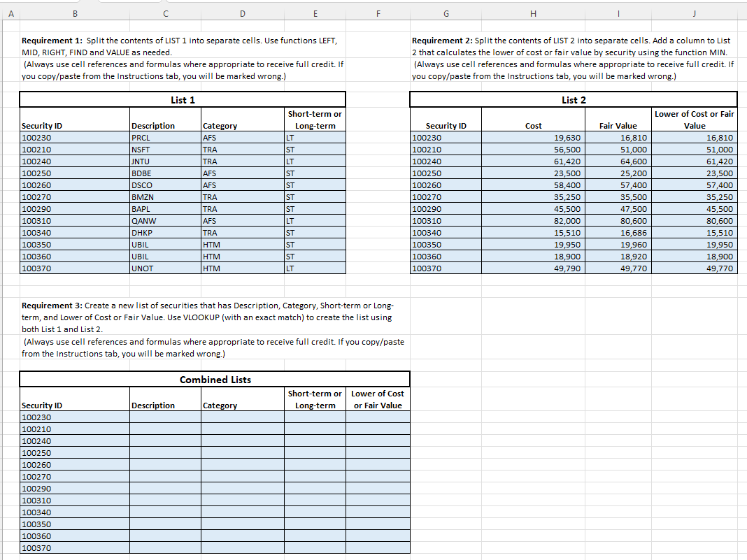This screenshot has height=560, width=747.
Task: Select the cell containing PRCL
Action: (x=164, y=138)
